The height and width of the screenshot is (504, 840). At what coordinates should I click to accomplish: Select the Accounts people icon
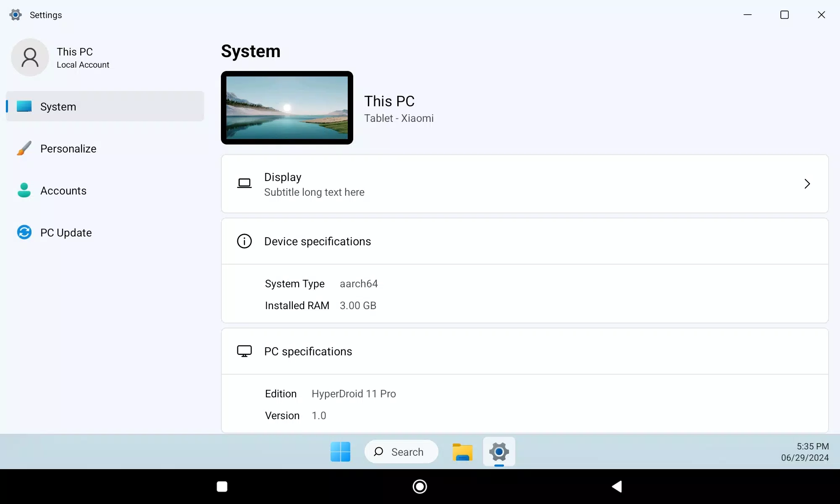click(x=24, y=190)
